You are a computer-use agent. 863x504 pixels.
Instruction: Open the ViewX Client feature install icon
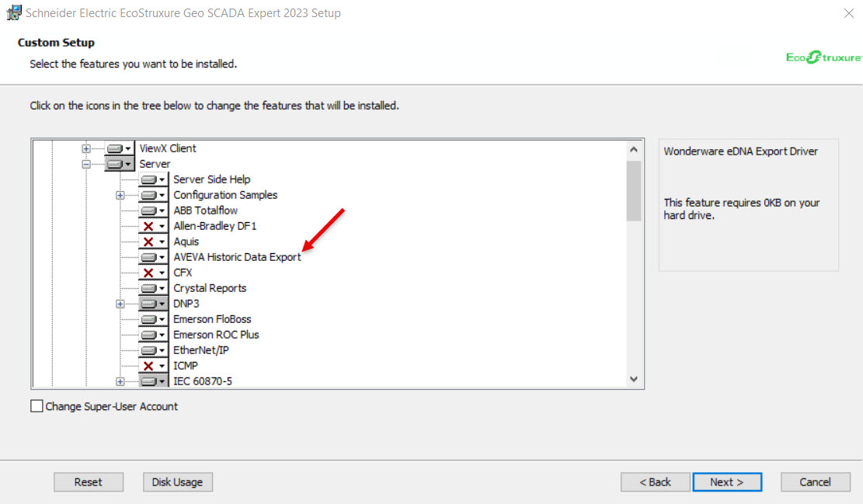[x=120, y=148]
